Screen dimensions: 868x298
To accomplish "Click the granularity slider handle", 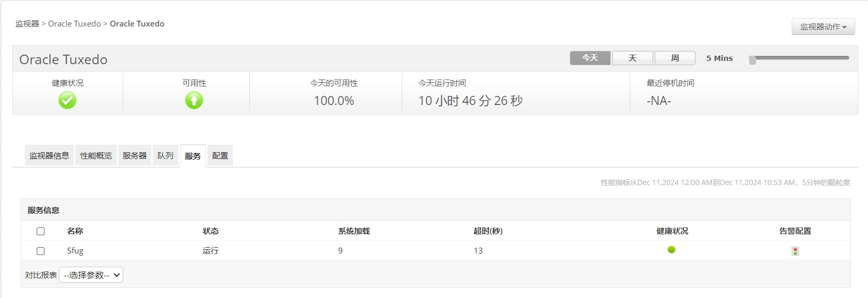I will tap(752, 60).
